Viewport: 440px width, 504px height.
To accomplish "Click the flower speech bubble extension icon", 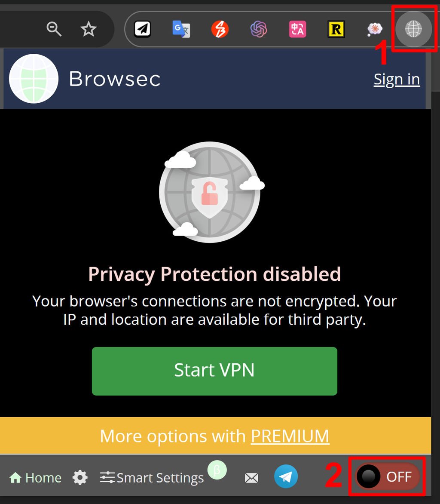I will click(375, 29).
